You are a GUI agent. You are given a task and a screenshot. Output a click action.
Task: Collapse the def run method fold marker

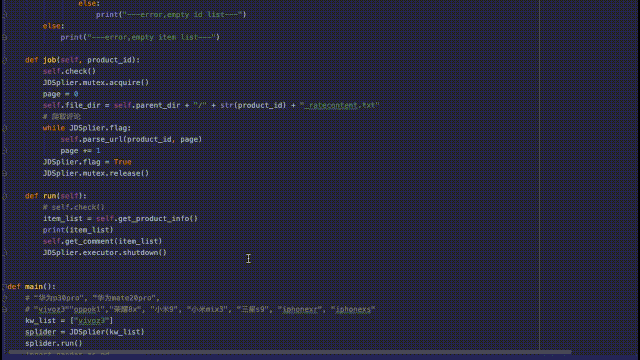click(x=4, y=196)
